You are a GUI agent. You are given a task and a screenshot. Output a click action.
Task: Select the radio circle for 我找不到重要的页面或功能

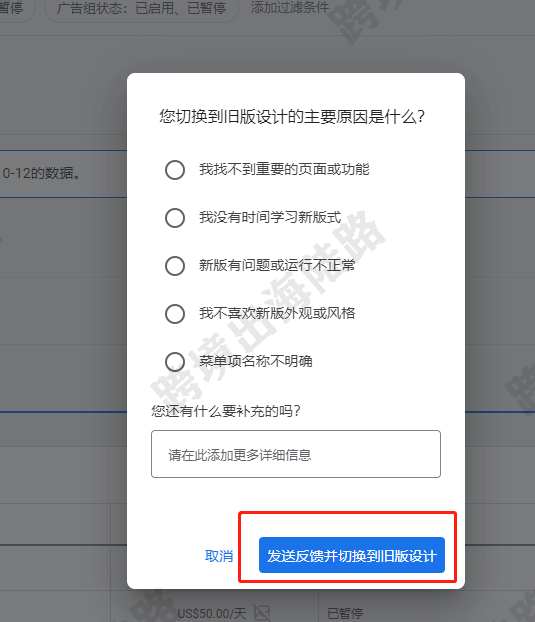pyautogui.click(x=175, y=170)
